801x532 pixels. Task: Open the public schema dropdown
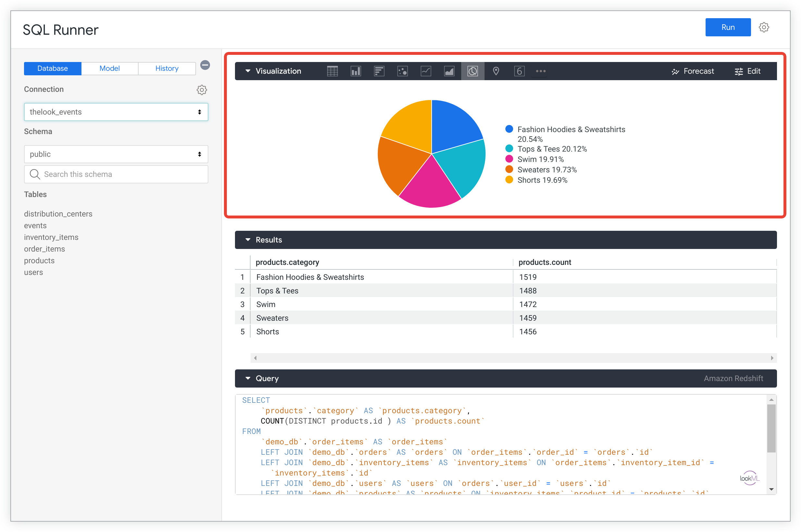click(x=116, y=154)
